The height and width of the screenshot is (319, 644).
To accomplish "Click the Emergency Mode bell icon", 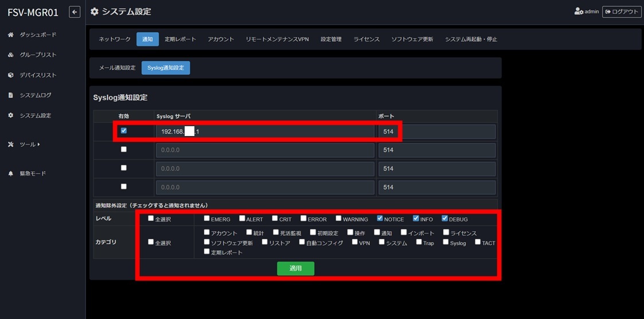I will pyautogui.click(x=11, y=173).
